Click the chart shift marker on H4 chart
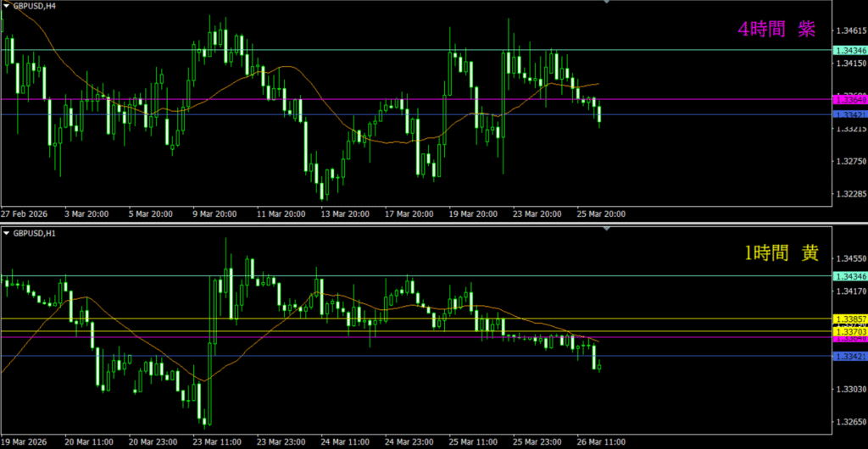868x449 pixels. pos(606,3)
